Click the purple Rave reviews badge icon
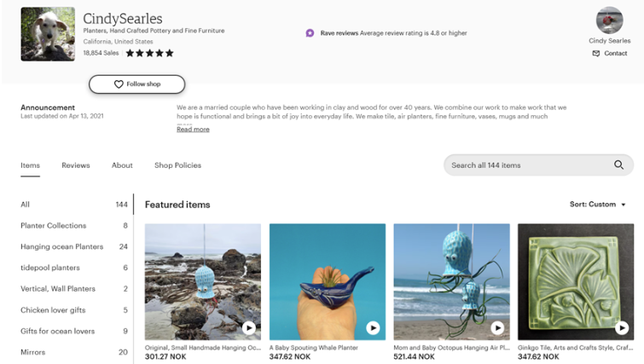The height and width of the screenshot is (364, 644). (x=310, y=33)
